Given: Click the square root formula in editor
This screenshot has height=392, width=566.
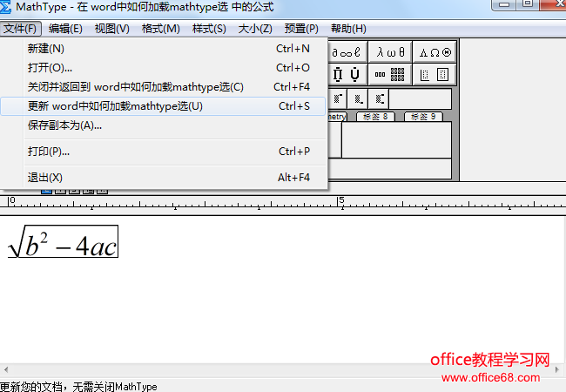Looking at the screenshot, I should pyautogui.click(x=64, y=241).
